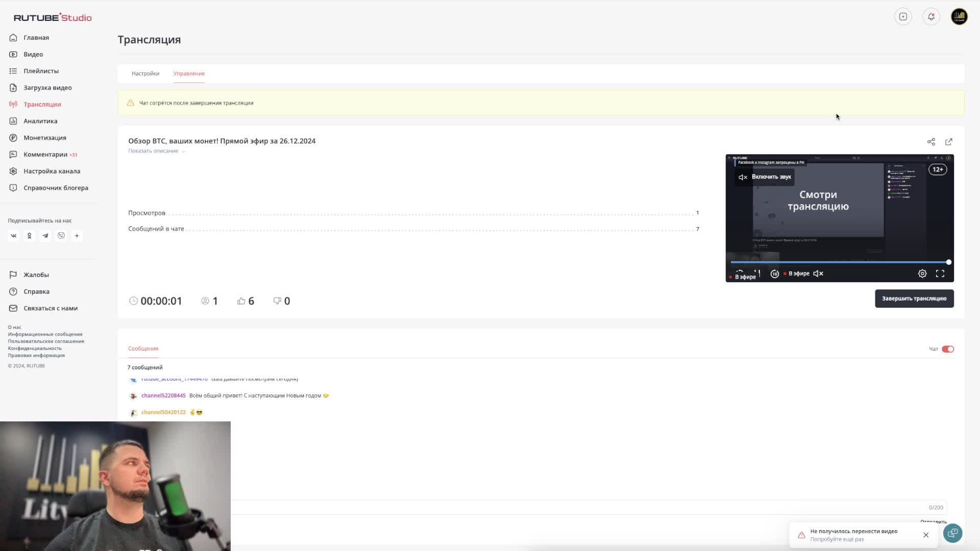This screenshot has width=980, height=551.
Task: Click the chat message input field
Action: tap(587, 507)
